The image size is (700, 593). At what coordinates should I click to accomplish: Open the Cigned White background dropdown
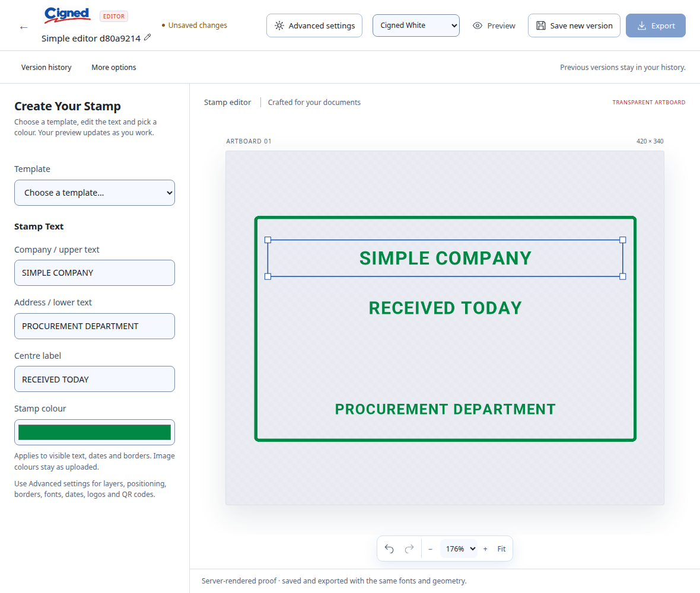point(416,25)
